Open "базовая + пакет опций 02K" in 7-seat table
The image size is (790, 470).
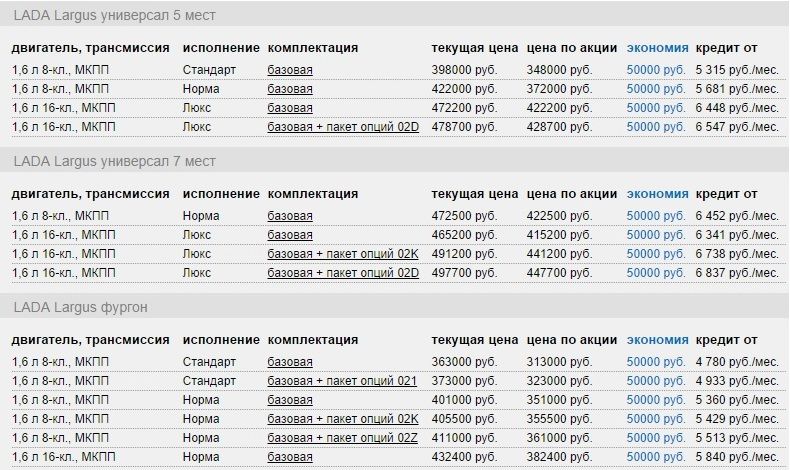click(343, 254)
